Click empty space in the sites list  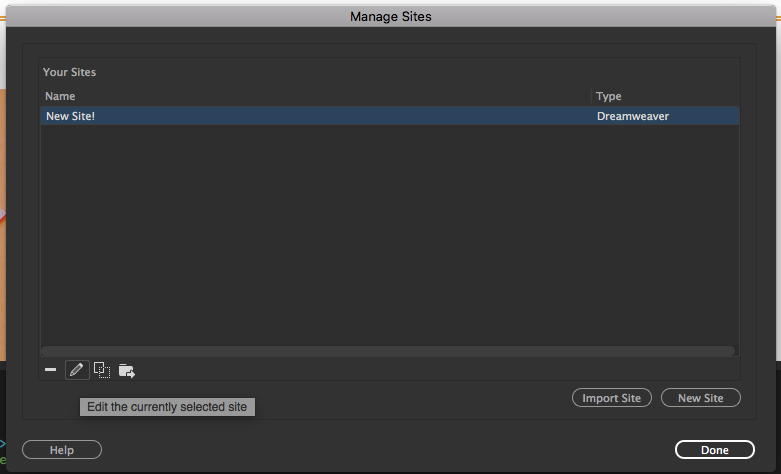390,234
